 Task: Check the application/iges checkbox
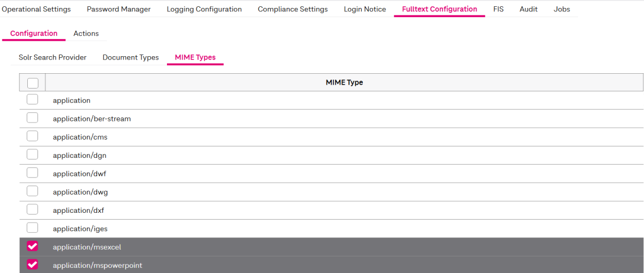tap(32, 228)
